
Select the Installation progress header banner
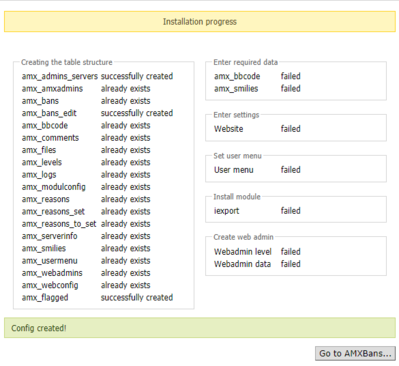coord(200,22)
